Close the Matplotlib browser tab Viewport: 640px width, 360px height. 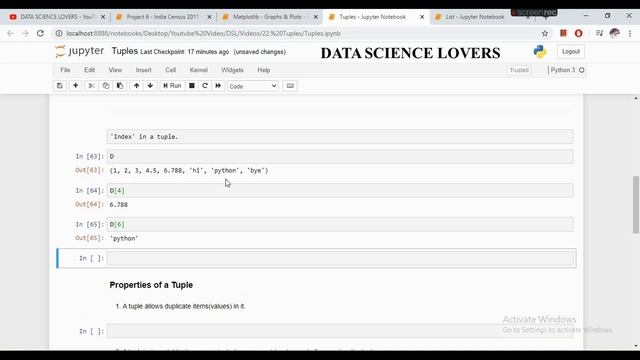point(316,17)
